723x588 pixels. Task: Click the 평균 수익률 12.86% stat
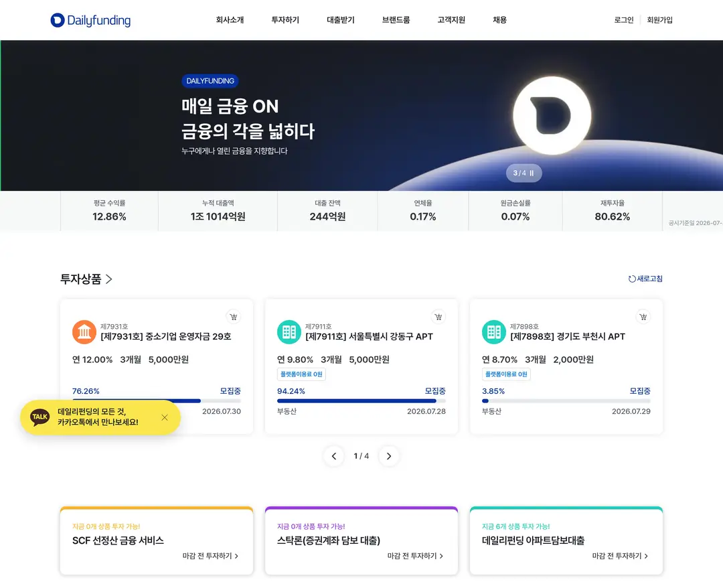point(109,211)
